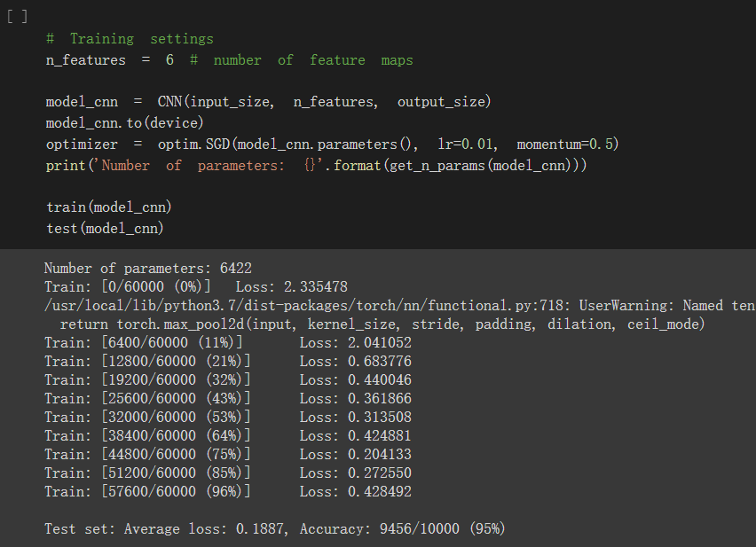
Task: Place cursor on the n_features assignment value 6
Action: (x=169, y=60)
